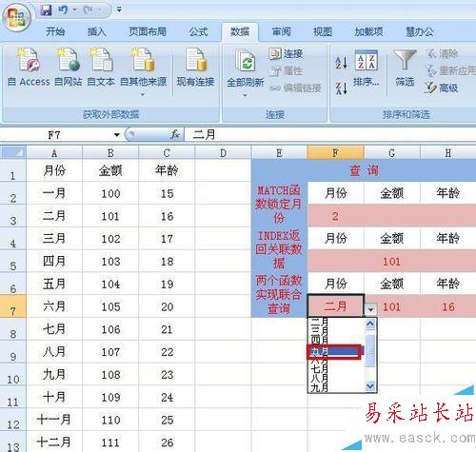The image size is (476, 452).
Task: Open the insert function fx dialog
Action: click(x=175, y=134)
